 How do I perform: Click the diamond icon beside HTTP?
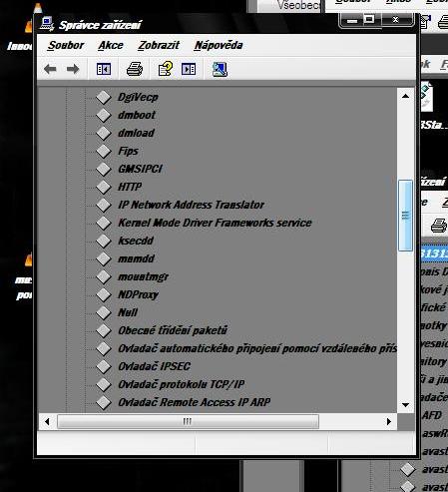pos(104,187)
